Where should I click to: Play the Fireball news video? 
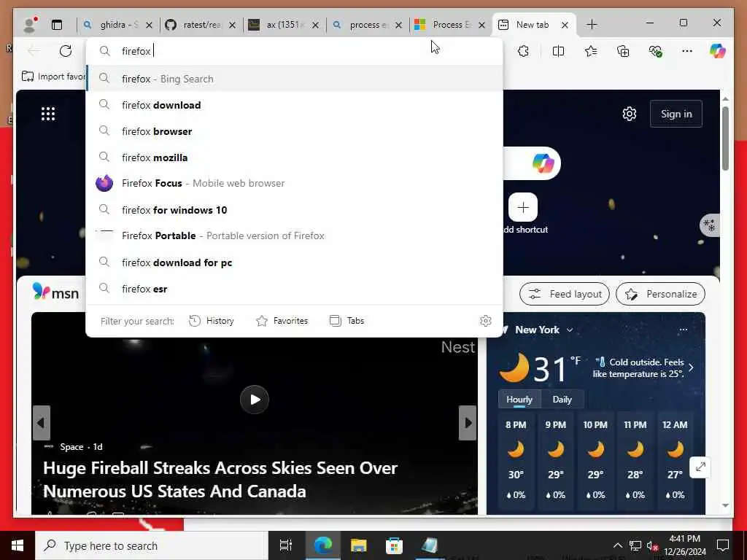(x=255, y=400)
